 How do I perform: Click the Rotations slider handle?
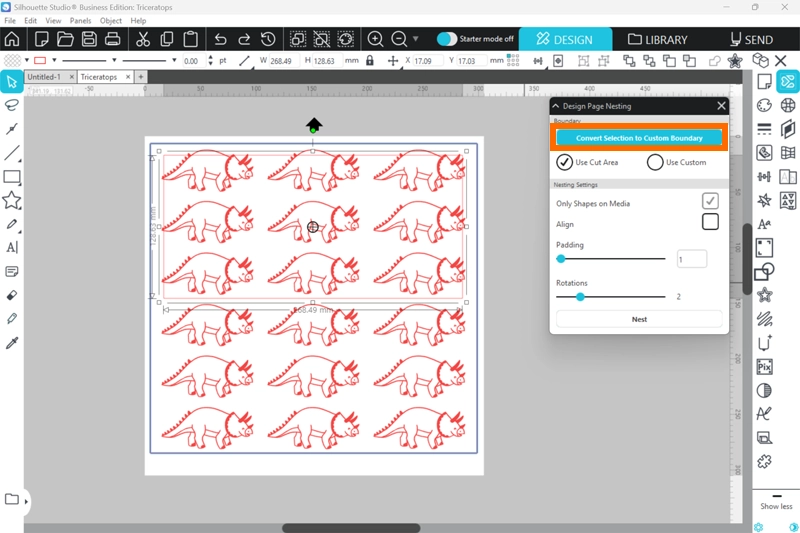click(580, 296)
